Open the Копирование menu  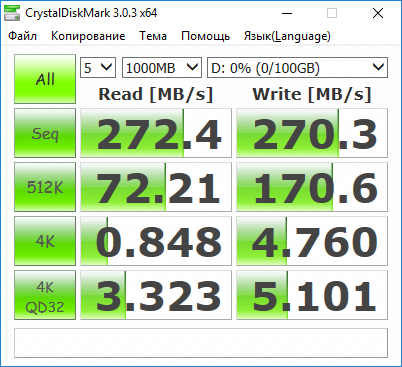(88, 36)
